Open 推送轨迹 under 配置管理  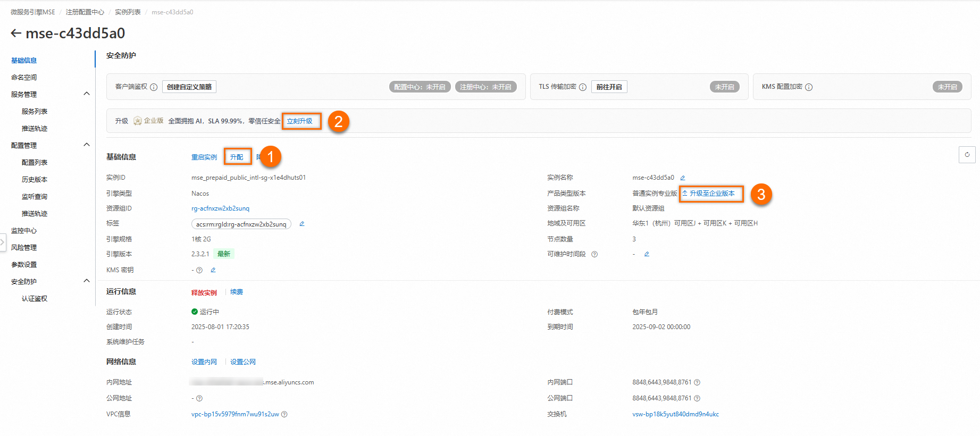(35, 214)
